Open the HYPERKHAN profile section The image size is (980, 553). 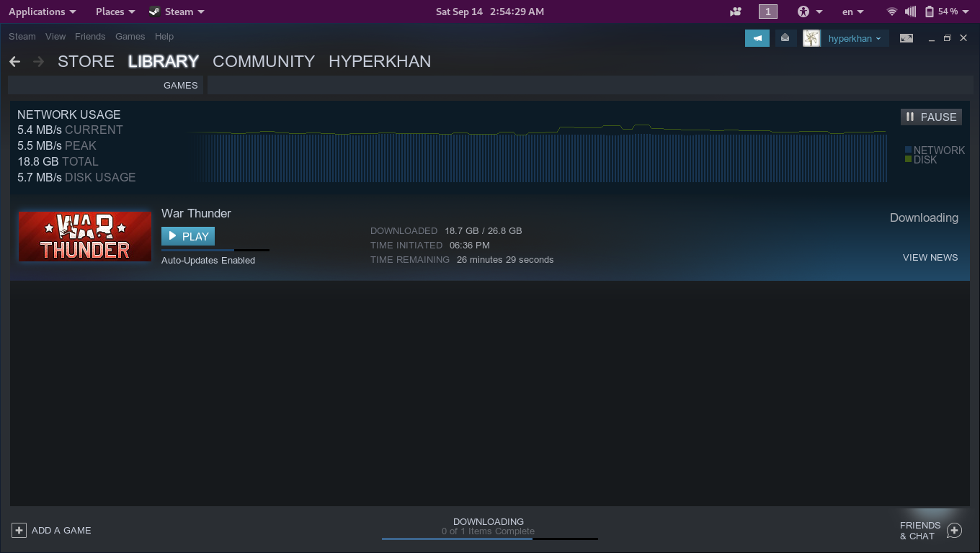380,61
